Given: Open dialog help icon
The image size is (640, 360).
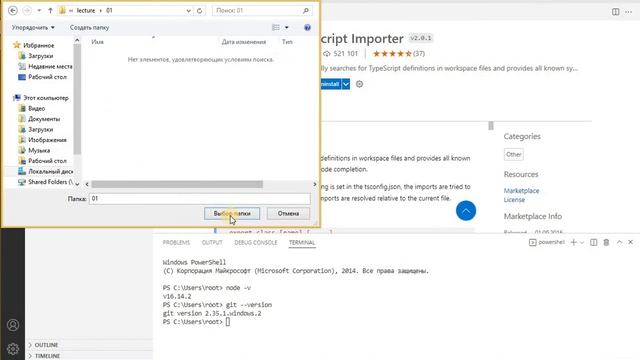Looking at the screenshot, I should [x=307, y=27].
